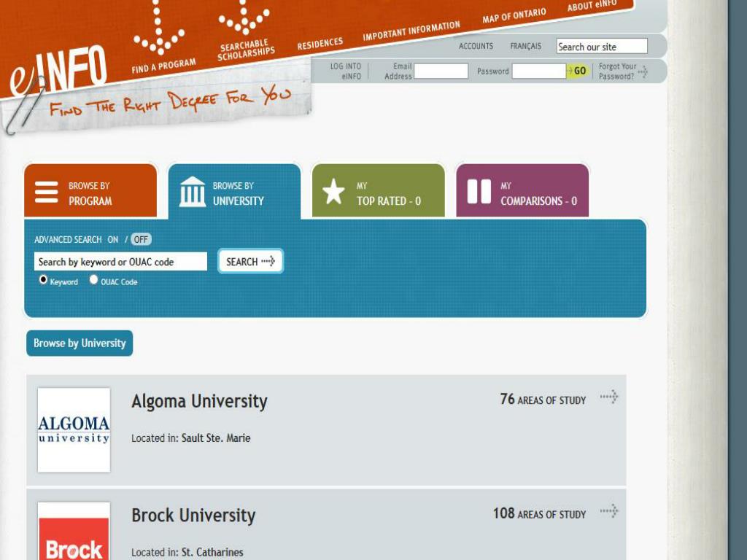Click Sault Ste. Marie location text
The height and width of the screenshot is (560, 747).
(216, 438)
